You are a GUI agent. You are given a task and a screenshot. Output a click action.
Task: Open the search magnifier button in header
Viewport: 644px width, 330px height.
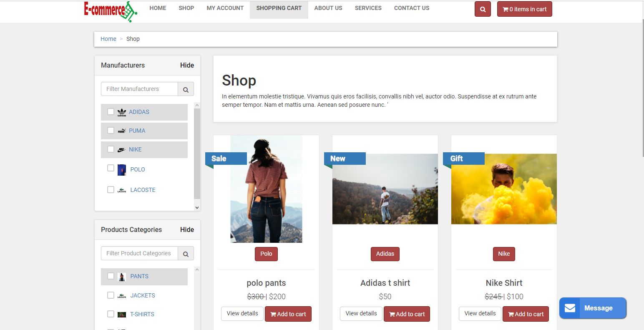click(x=483, y=9)
